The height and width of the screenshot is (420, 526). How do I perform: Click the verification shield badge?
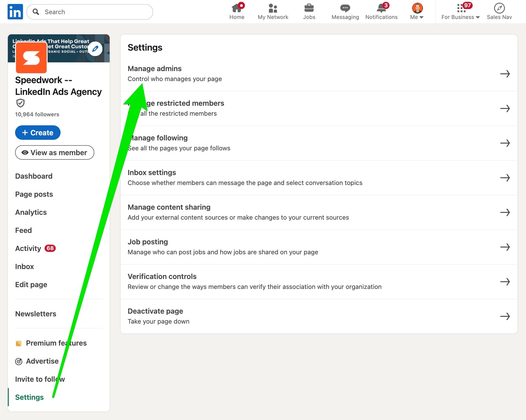20,103
